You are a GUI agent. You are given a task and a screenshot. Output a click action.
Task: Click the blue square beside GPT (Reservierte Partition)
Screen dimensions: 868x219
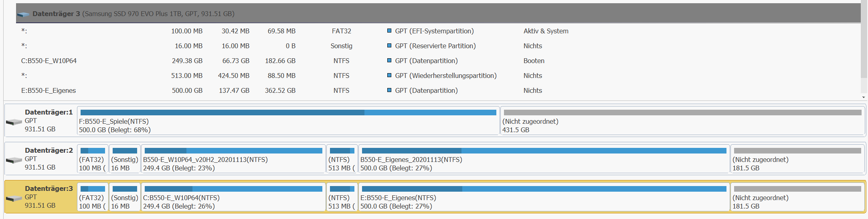[389, 45]
